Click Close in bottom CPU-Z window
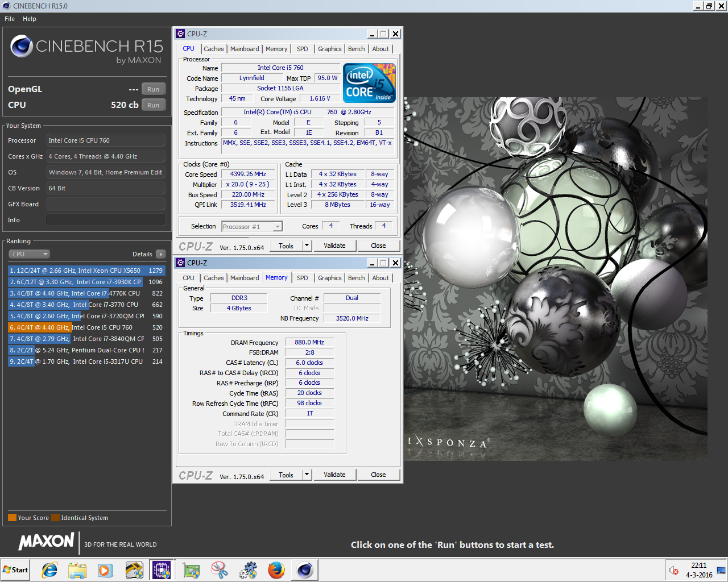Viewport: 728px width, 582px height. (378, 475)
